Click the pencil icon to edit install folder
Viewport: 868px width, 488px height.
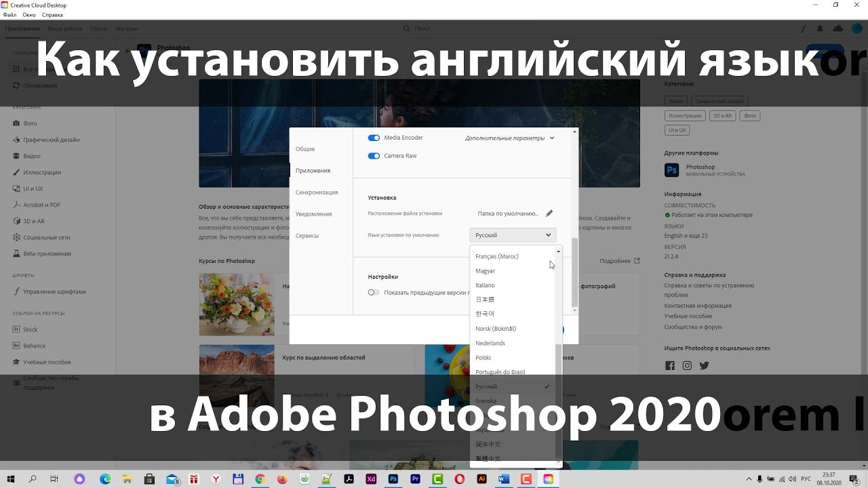pyautogui.click(x=549, y=213)
